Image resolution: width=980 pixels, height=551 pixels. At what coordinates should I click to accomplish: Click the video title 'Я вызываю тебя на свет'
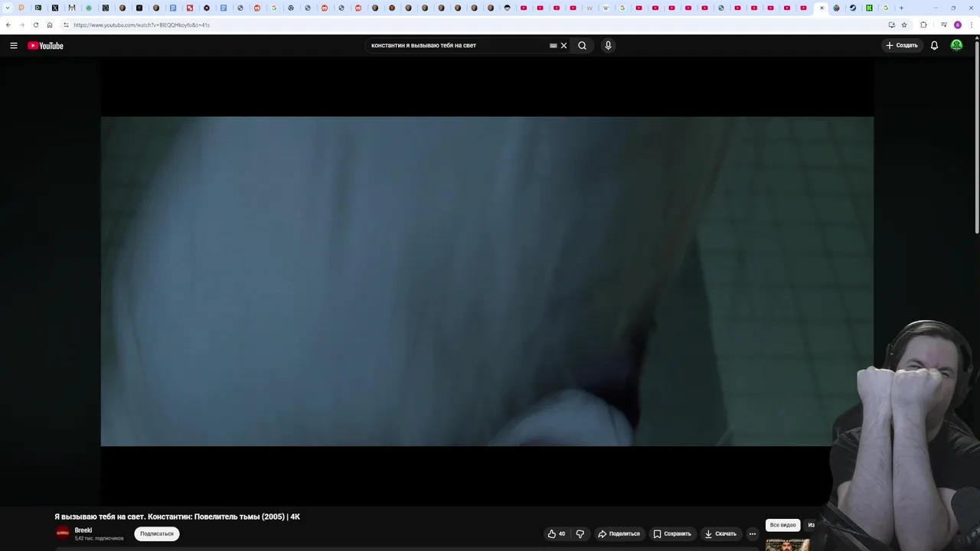click(x=177, y=517)
